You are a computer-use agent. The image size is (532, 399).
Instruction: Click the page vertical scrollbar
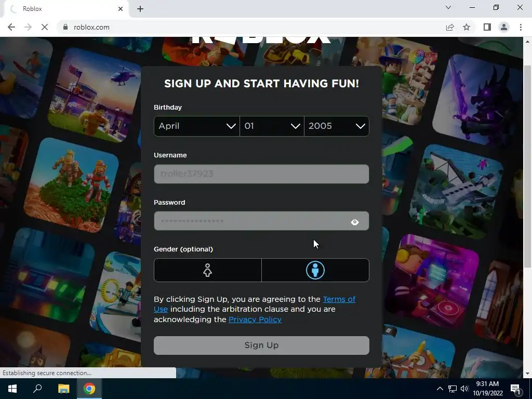point(527,166)
